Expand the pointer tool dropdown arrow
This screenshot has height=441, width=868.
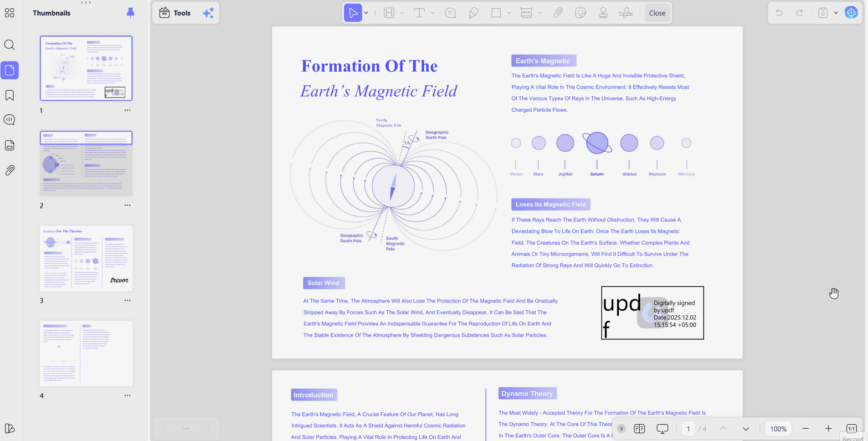click(366, 13)
